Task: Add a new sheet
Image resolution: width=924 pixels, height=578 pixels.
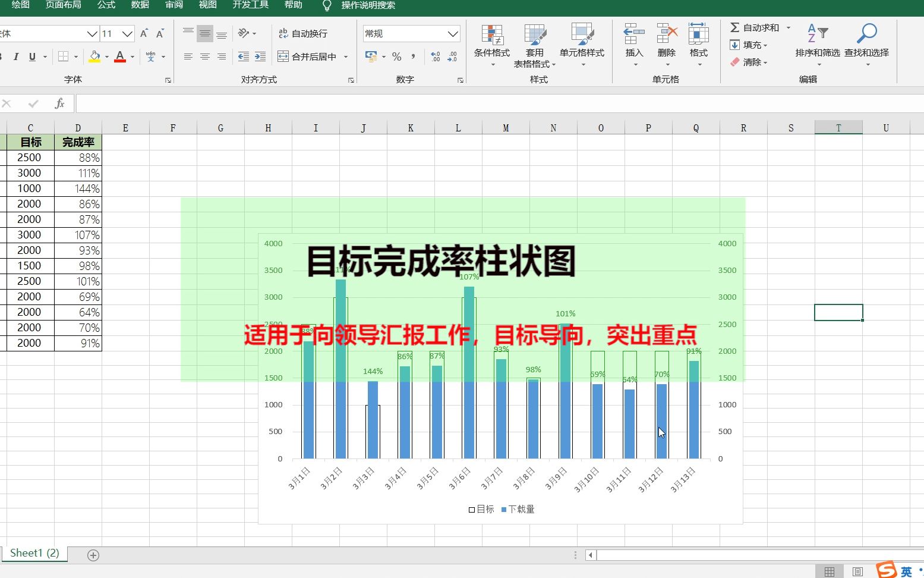Action: [93, 555]
